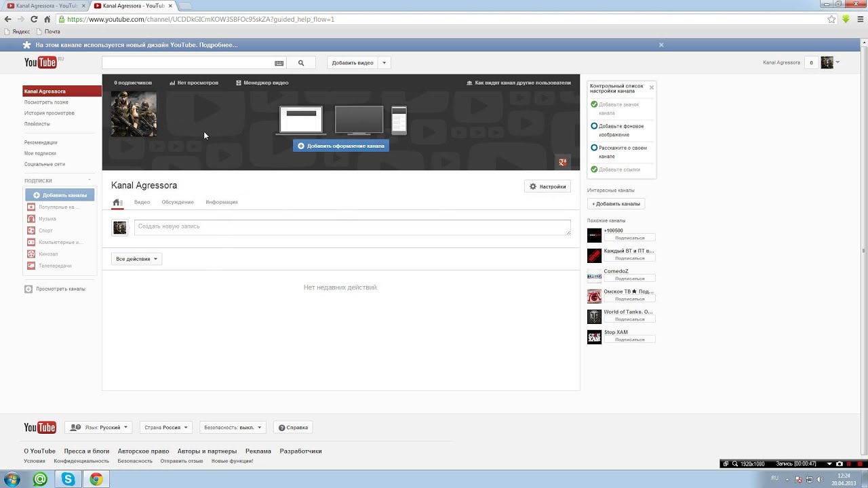The image size is (868, 488).
Task: Open the 'Все действия' dropdown
Action: tap(136, 259)
